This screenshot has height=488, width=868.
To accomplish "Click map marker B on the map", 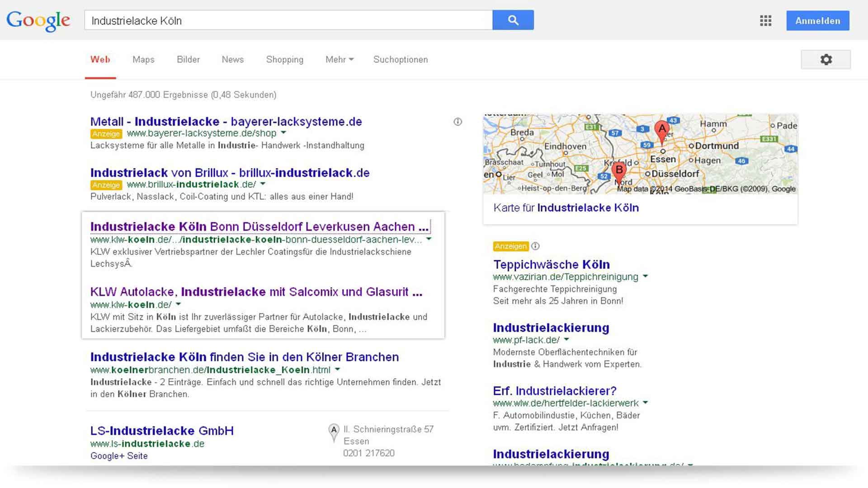I will pos(619,173).
